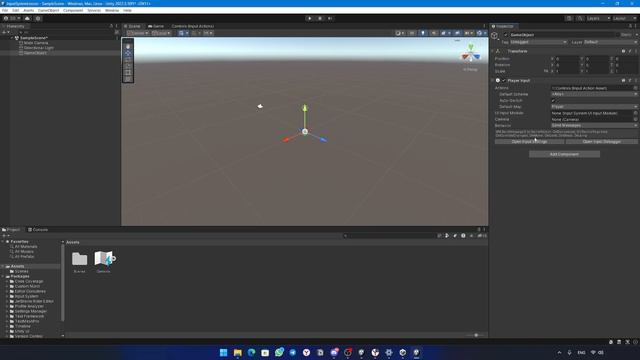Open the Layer dropdown in the Inspector

coord(610,42)
